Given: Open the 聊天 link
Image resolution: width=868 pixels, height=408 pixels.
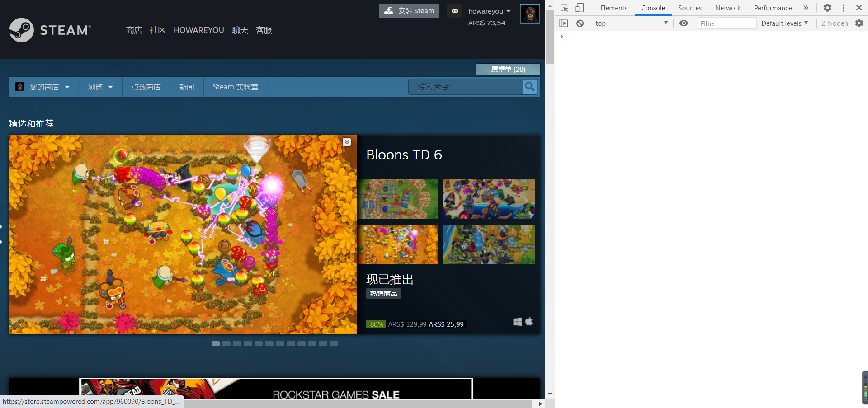Looking at the screenshot, I should tap(240, 30).
